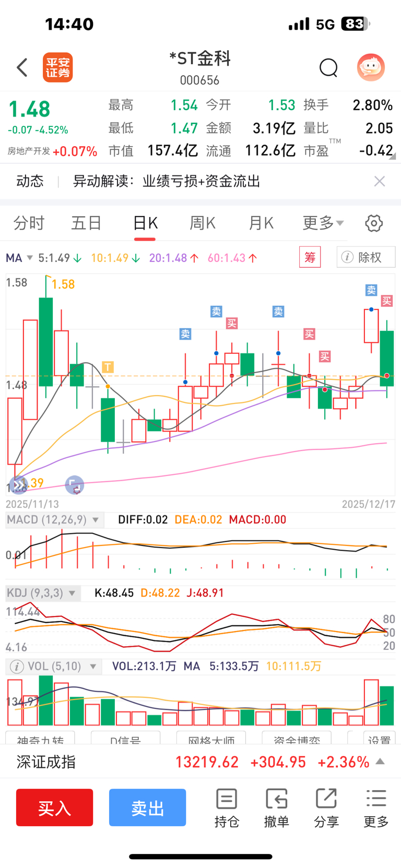The width and height of the screenshot is (401, 868).
Task: Toggle the 除权 adjustment button
Action: [366, 257]
